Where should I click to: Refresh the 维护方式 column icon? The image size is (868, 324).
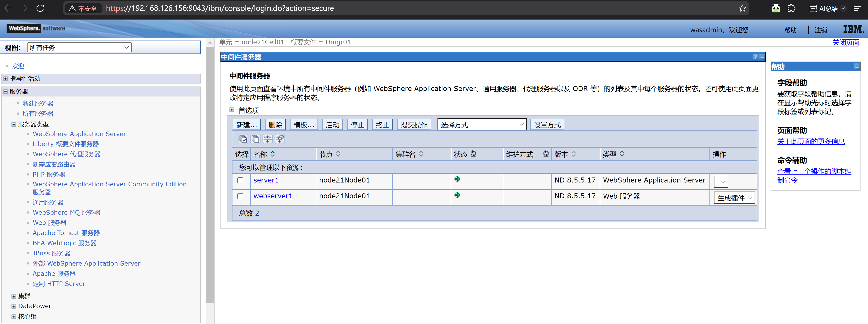[546, 154]
